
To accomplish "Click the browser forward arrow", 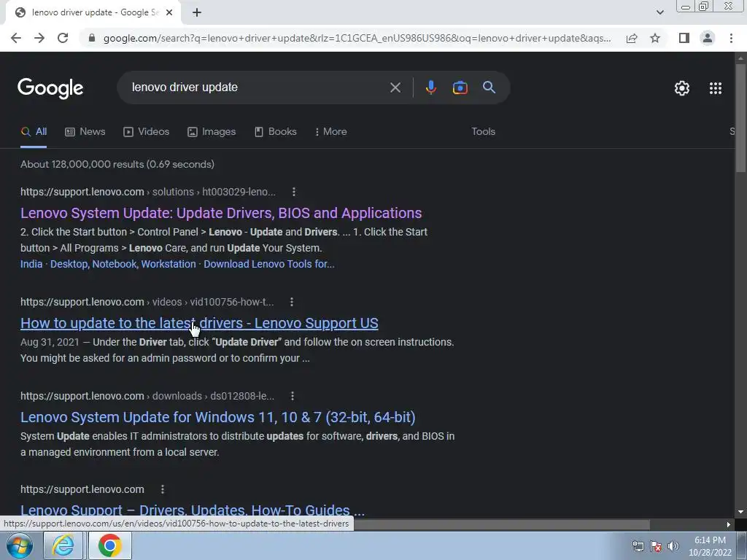I will pos(39,38).
